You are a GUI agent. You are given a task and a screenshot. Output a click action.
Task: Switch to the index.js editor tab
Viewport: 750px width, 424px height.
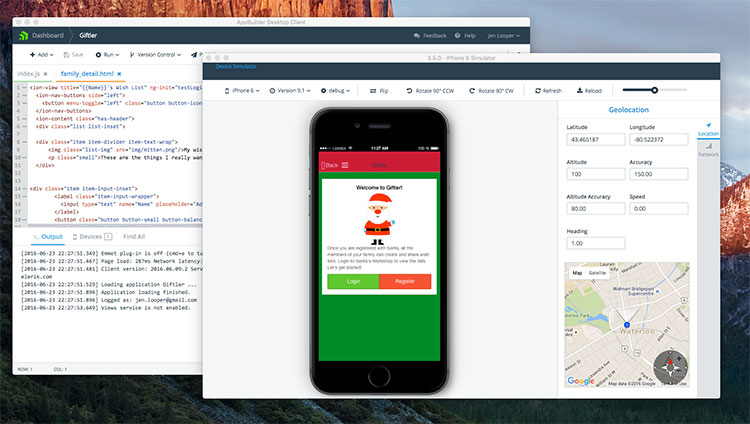click(28, 74)
